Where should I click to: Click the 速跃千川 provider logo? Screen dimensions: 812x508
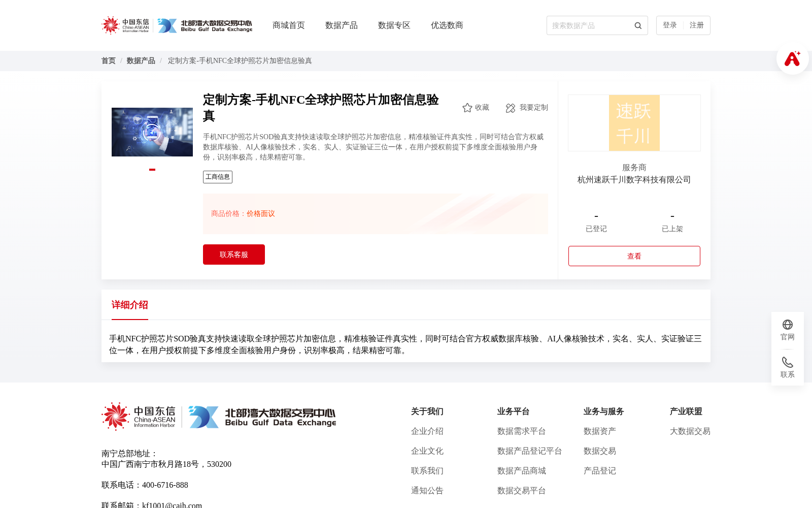tap(634, 123)
